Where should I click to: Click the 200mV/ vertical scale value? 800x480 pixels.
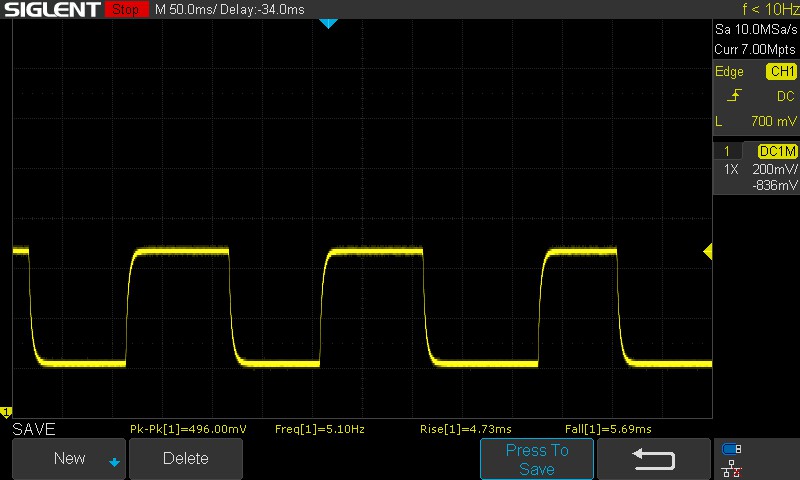(x=774, y=169)
